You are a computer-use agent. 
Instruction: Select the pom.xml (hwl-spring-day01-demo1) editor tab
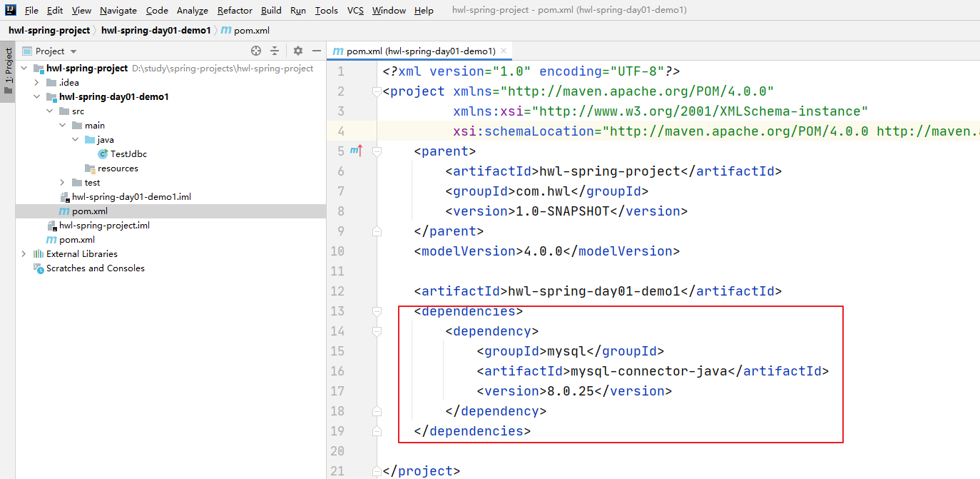pyautogui.click(x=421, y=51)
